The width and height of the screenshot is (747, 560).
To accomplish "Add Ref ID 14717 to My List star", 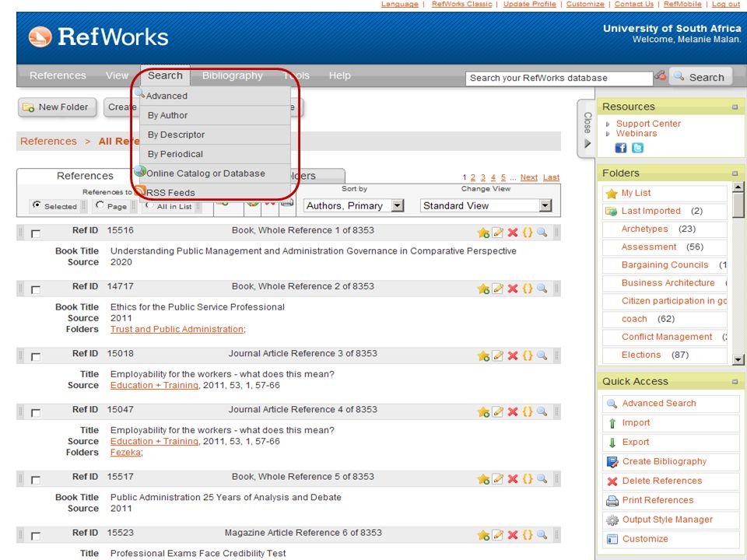I will click(x=483, y=289).
